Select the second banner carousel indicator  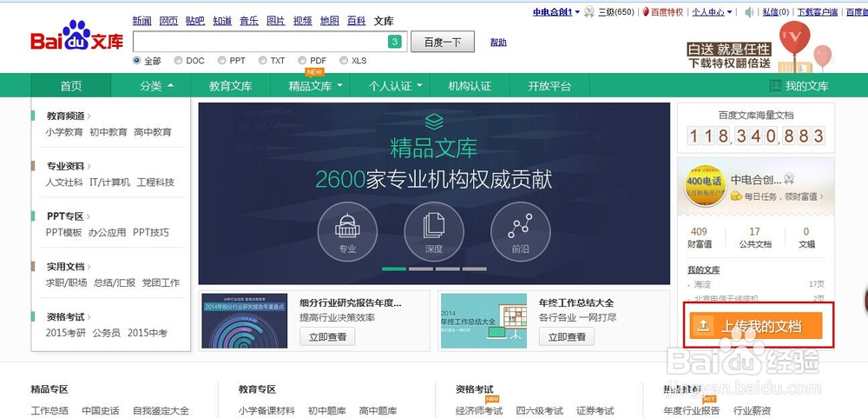421,269
